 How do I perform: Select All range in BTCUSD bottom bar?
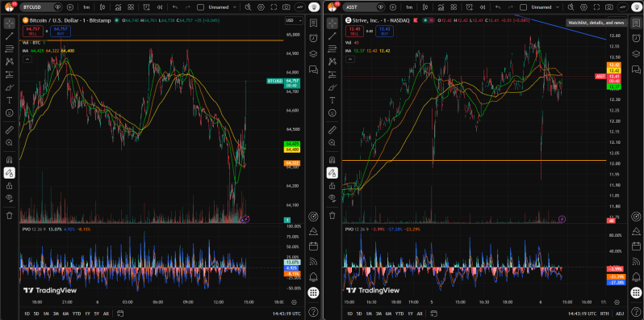click(107, 313)
